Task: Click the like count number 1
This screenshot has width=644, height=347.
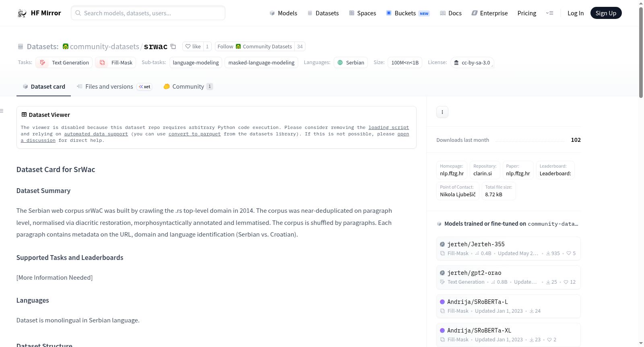Action: coord(207,46)
